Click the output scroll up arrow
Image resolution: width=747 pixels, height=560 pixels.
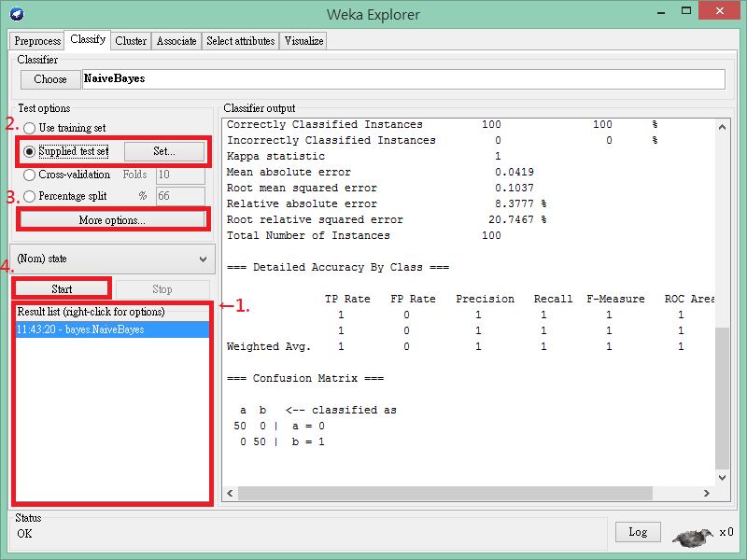point(722,127)
